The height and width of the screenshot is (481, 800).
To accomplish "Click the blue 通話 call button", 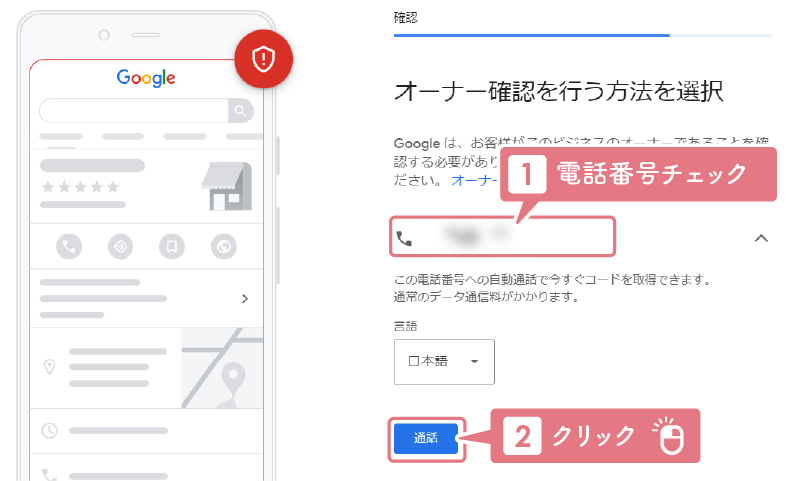I will click(x=426, y=438).
